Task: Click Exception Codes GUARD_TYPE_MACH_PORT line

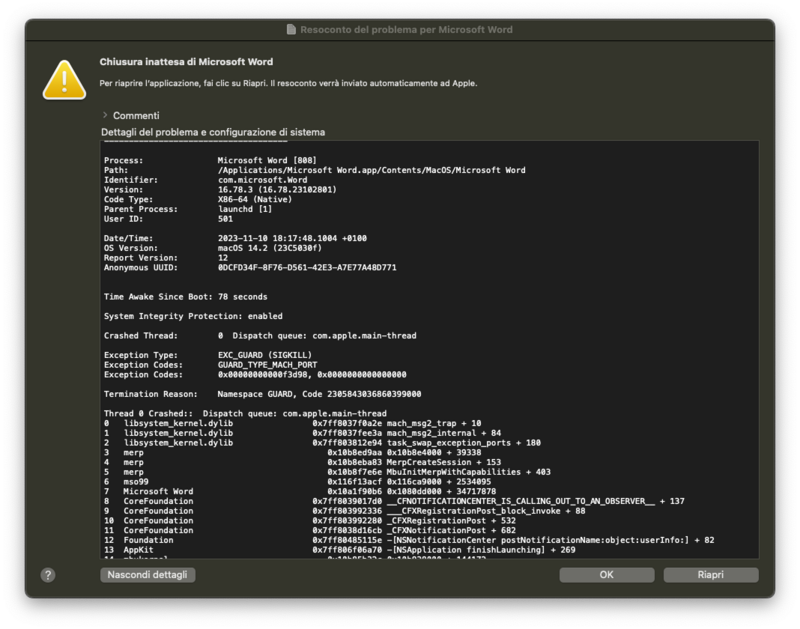Action: pyautogui.click(x=210, y=365)
